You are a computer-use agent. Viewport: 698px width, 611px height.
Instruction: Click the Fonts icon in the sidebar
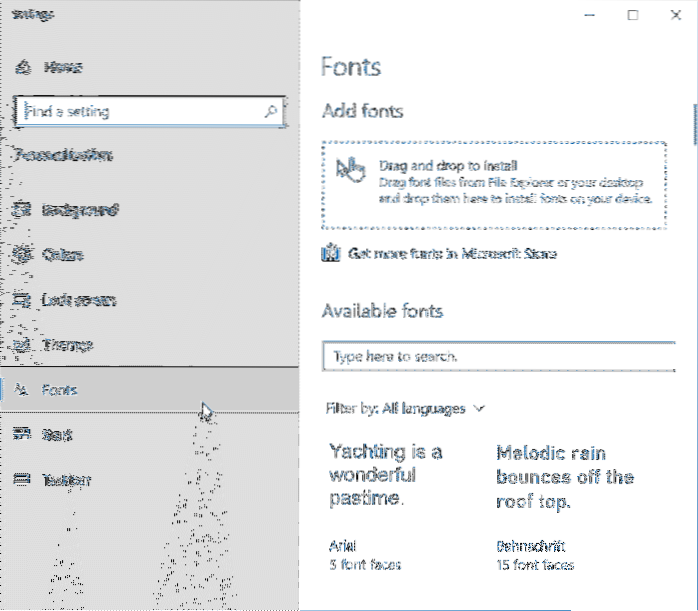pos(22,390)
